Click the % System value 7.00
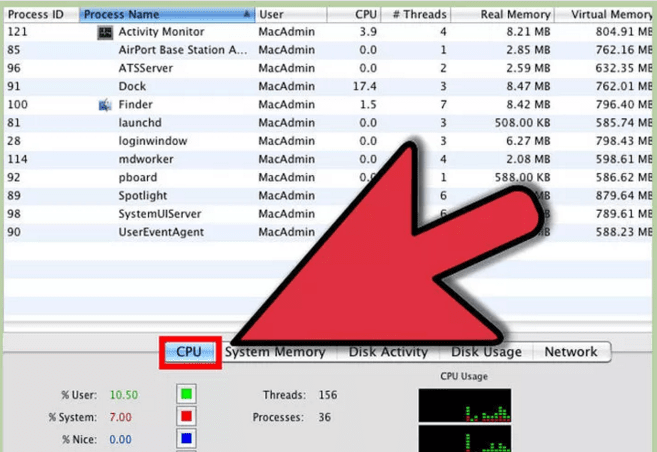This screenshot has width=657, height=452. (x=120, y=417)
